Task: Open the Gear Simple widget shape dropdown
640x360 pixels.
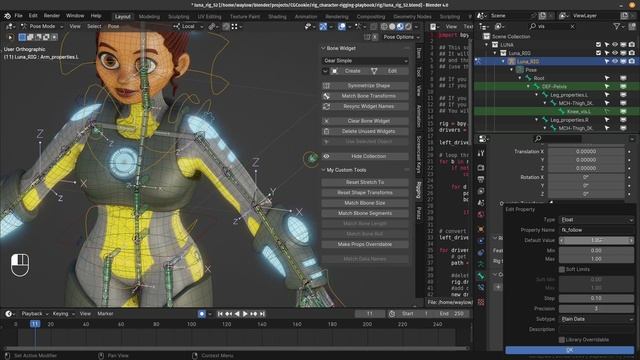Action: click(x=365, y=60)
